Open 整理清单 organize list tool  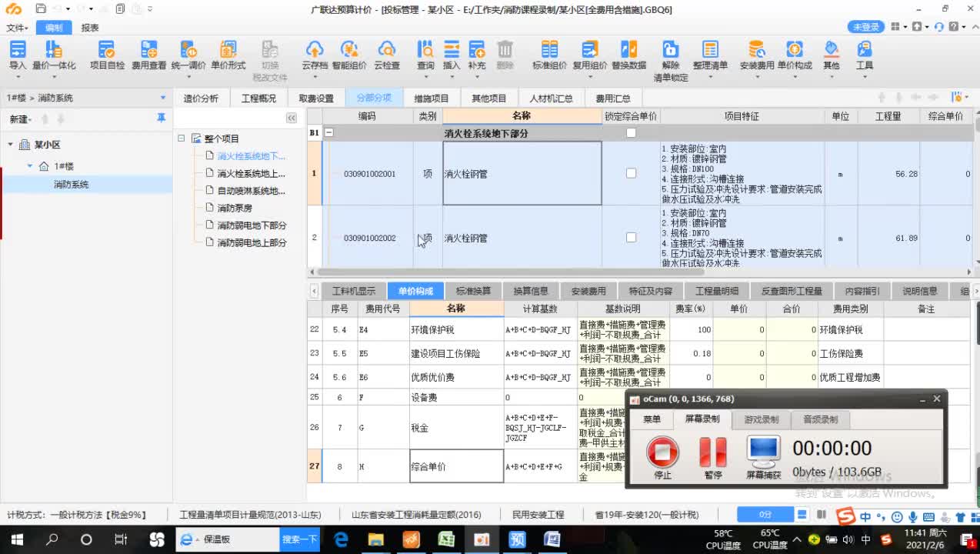coord(710,55)
